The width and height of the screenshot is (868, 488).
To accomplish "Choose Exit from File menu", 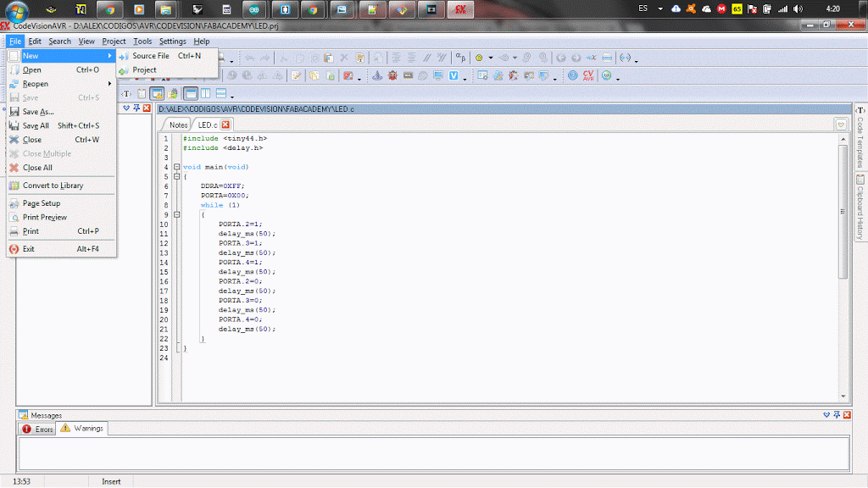I will [61, 249].
